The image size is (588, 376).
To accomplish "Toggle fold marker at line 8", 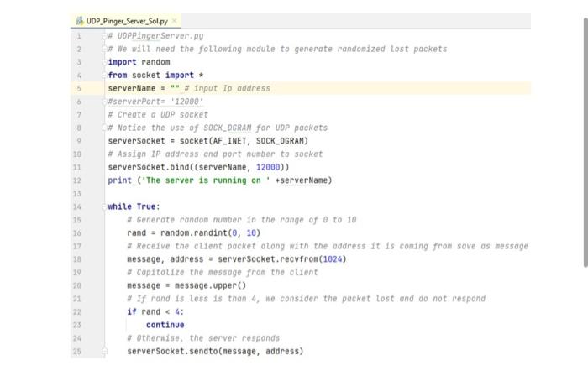I will 104,128.
